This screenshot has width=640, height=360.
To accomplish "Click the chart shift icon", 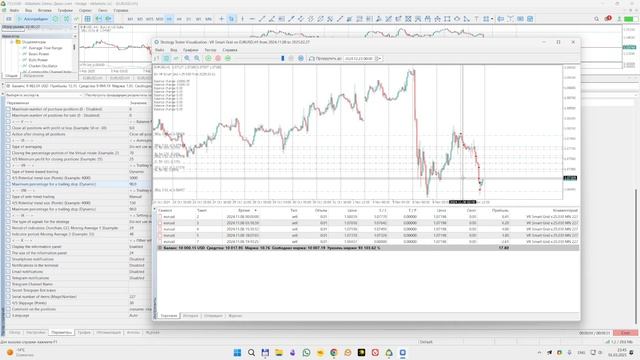I will coord(108,19).
